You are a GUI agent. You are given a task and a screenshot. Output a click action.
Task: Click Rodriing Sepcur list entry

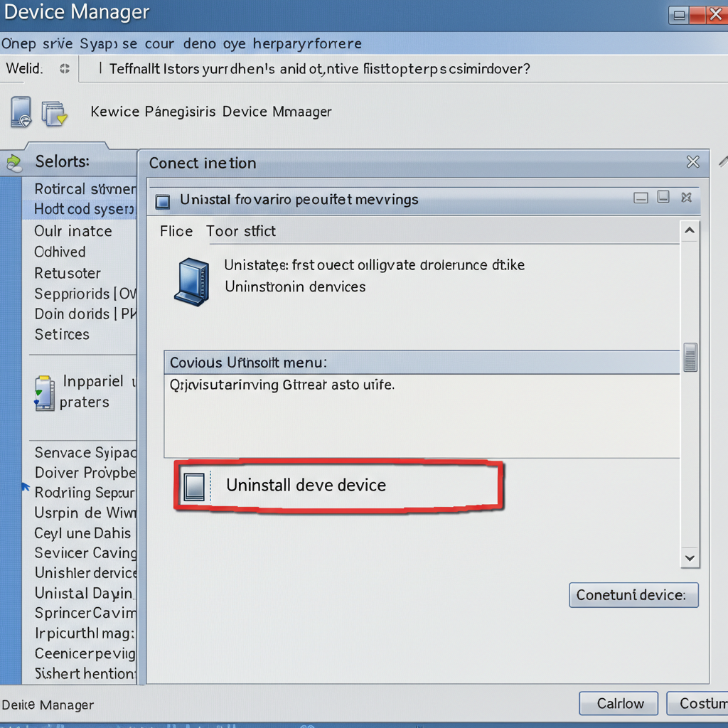pos(85,492)
